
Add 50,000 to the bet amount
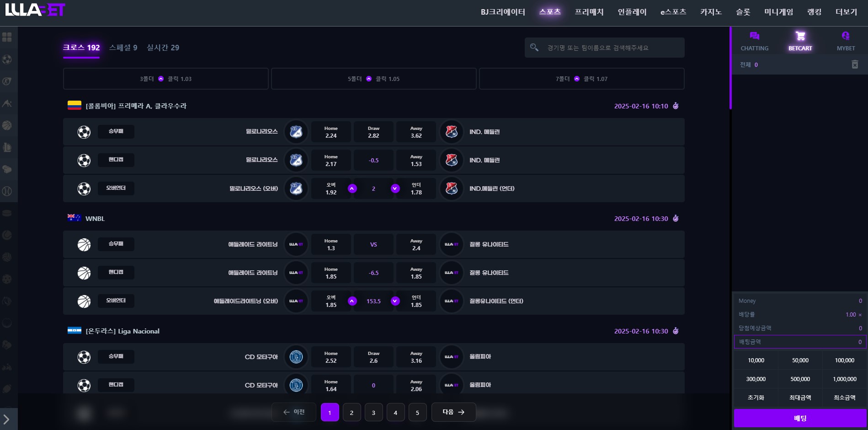click(x=800, y=360)
